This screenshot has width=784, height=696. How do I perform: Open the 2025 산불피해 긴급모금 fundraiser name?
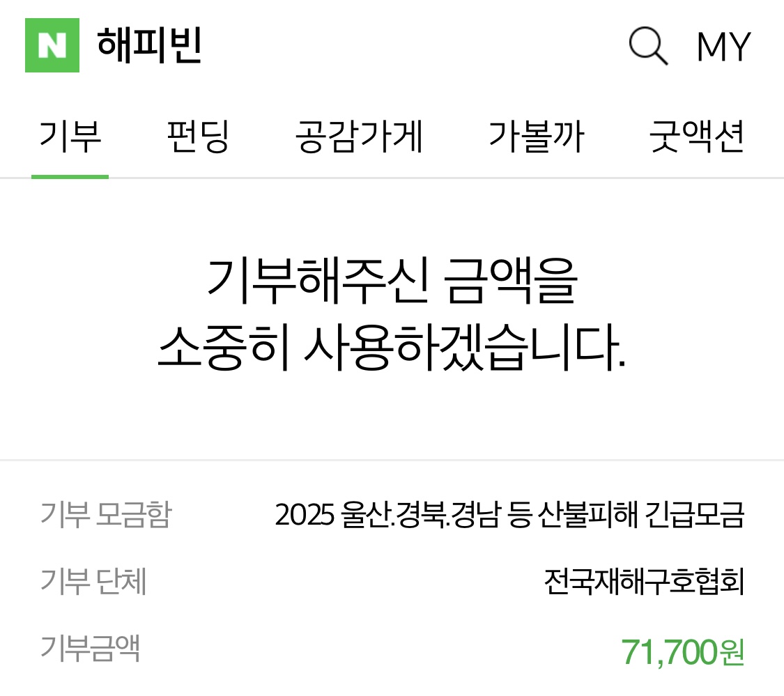[509, 514]
